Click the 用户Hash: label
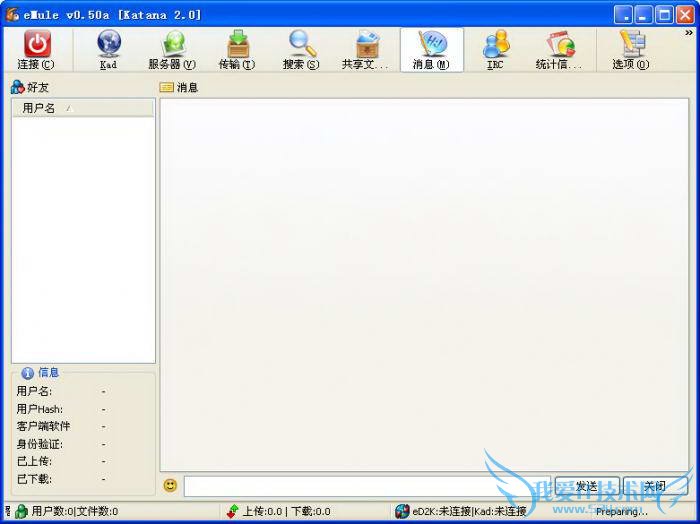The width and height of the screenshot is (700, 524). click(40, 409)
